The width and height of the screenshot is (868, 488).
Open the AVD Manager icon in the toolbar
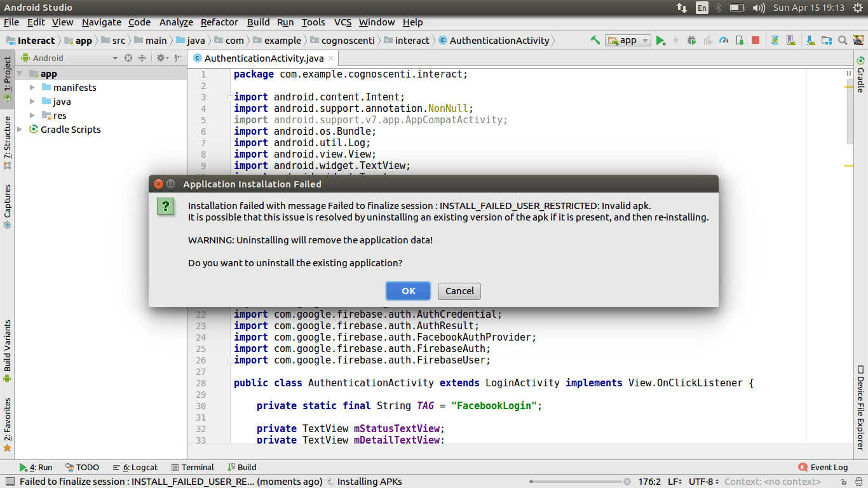pos(790,39)
